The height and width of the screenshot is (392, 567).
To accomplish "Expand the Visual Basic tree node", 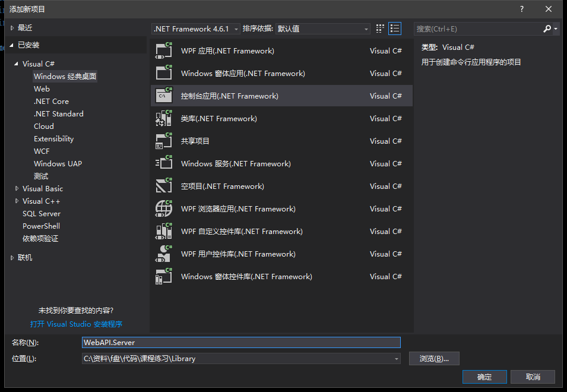I will coord(17,188).
